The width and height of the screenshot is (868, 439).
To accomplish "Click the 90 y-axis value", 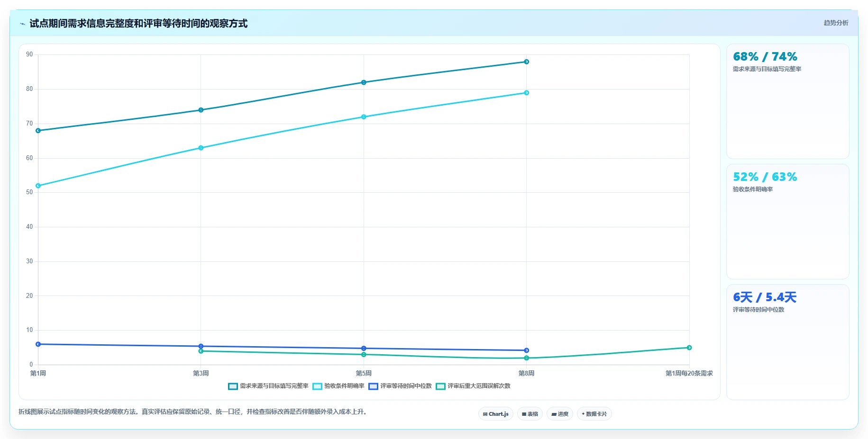I will click(x=29, y=54).
